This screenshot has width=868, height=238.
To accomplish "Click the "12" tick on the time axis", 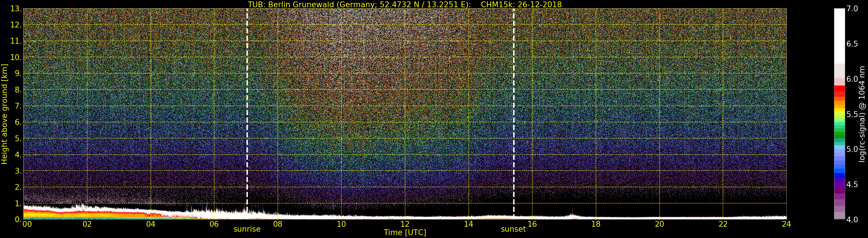I will click(405, 224).
